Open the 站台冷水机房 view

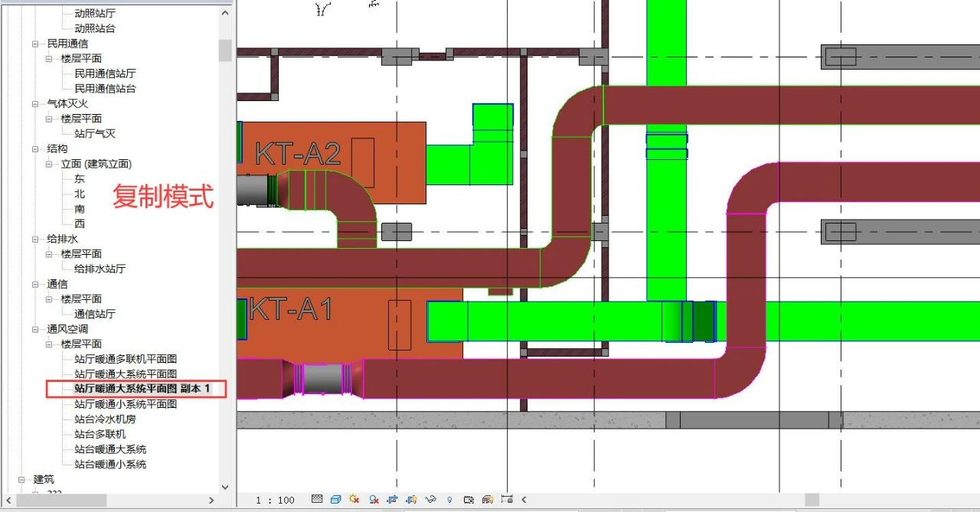coord(106,419)
